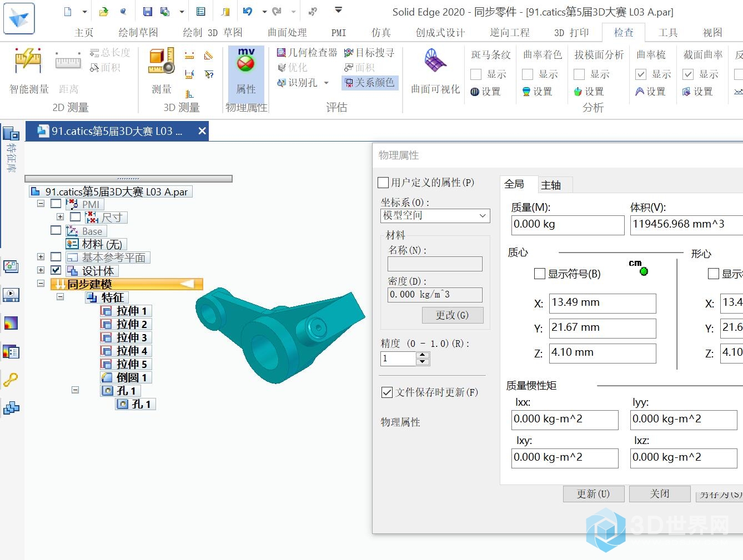Open Zebra Stripes settings (斑马条纹 设置)

point(485,92)
